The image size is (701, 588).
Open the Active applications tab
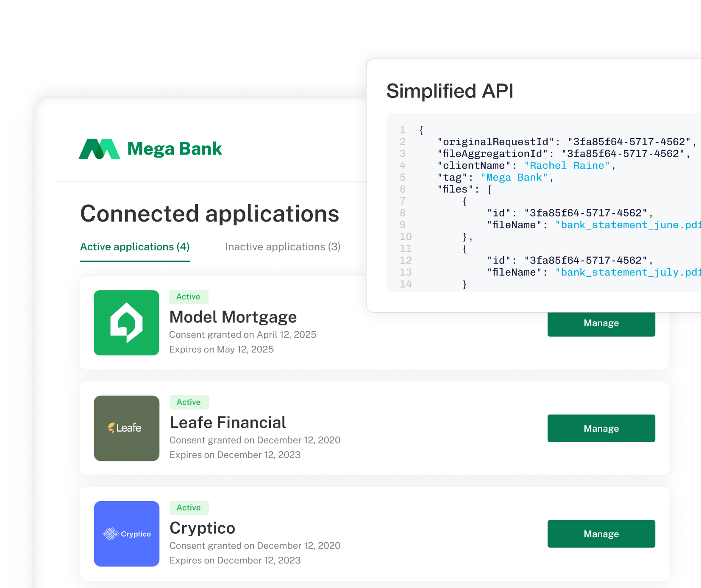pyautogui.click(x=134, y=247)
